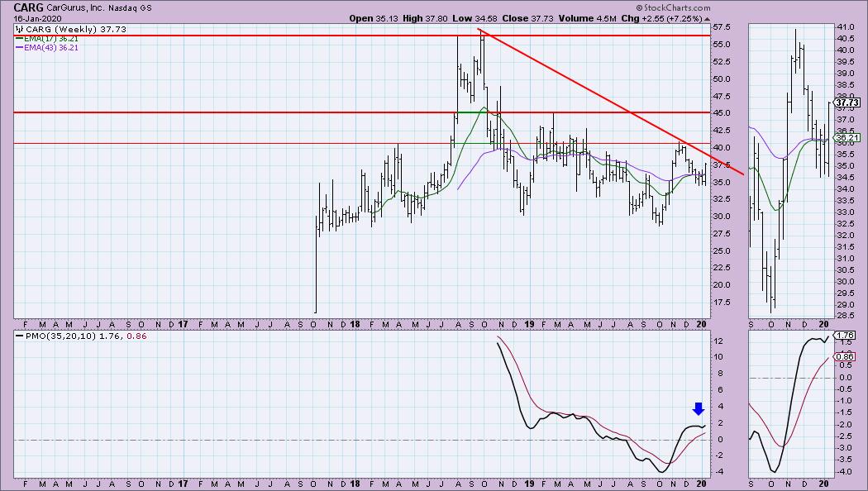Screen dimensions: 868x491
Task: Click the 41.0 label on zoomed price axis
Action: 846,27
